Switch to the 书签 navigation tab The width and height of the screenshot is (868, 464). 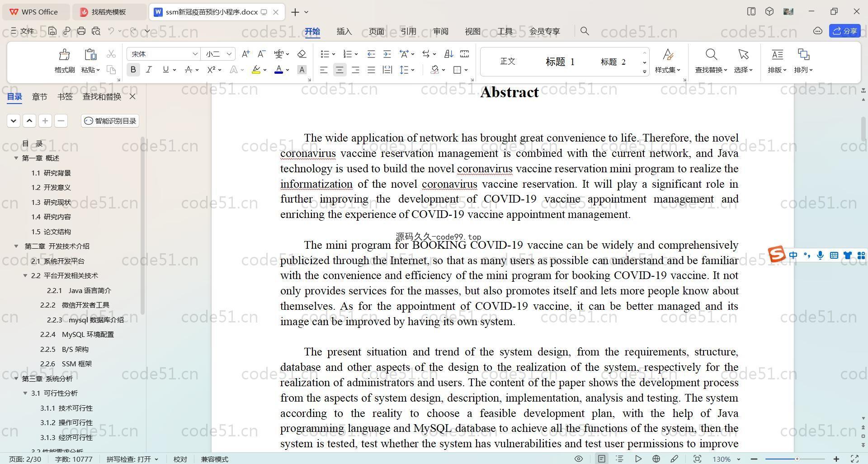(65, 96)
